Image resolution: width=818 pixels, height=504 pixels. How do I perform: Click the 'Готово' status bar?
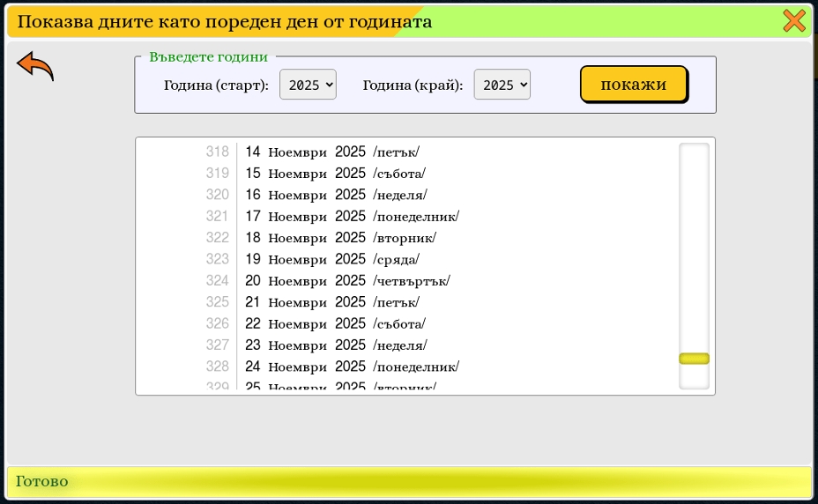[x=409, y=482]
